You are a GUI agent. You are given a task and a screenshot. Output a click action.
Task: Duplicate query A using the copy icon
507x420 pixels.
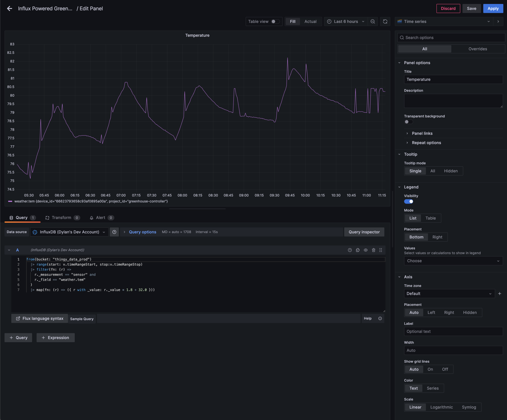pos(358,250)
